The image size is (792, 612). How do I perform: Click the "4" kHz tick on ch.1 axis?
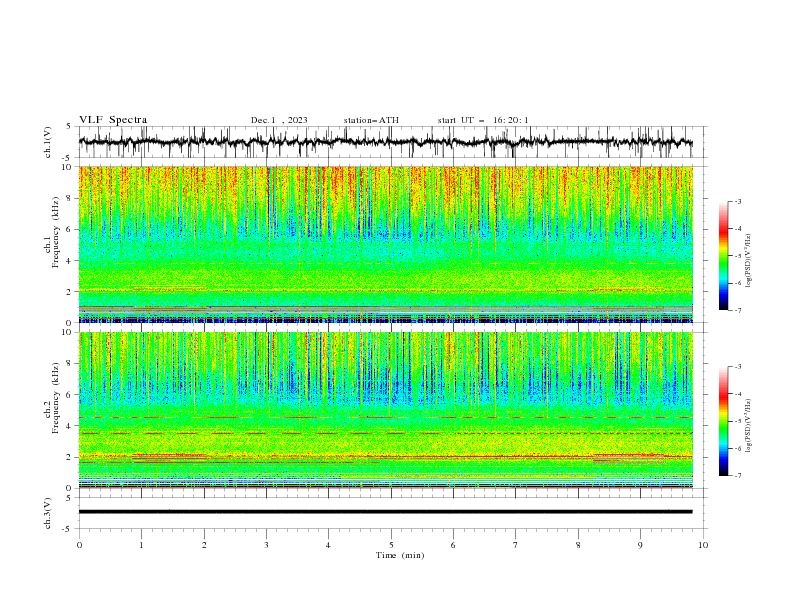tap(70, 261)
